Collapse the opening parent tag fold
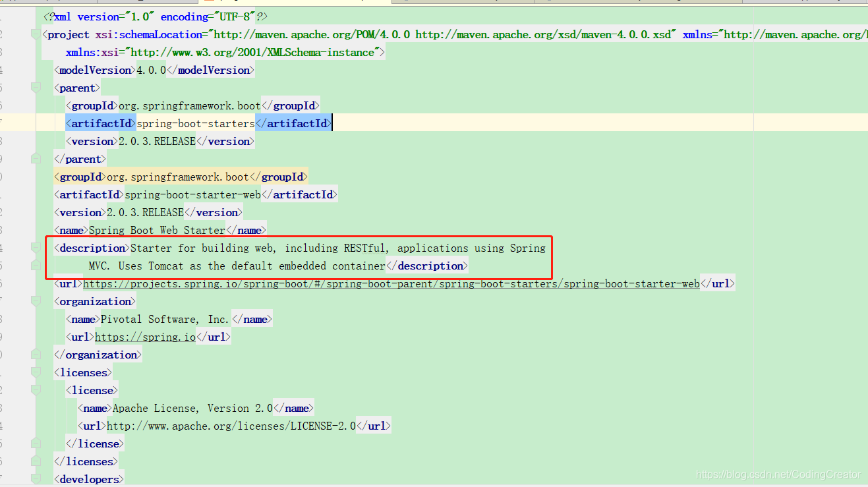 pos(36,87)
